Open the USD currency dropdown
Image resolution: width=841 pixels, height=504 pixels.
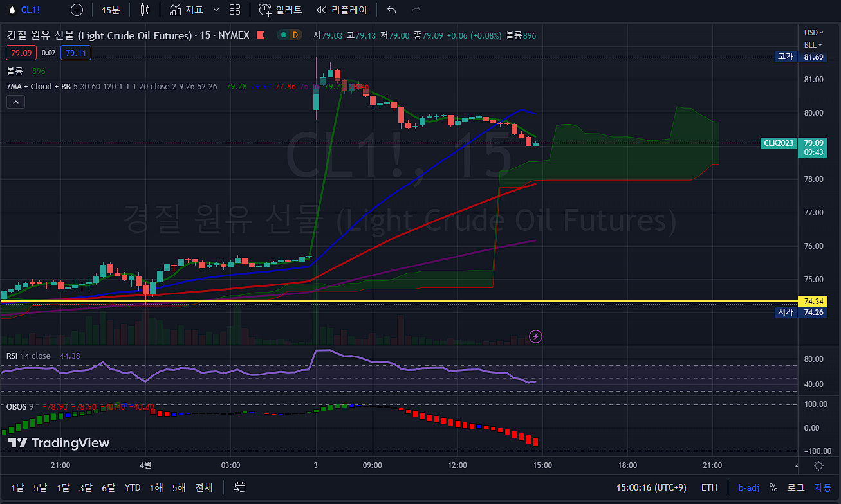point(813,32)
